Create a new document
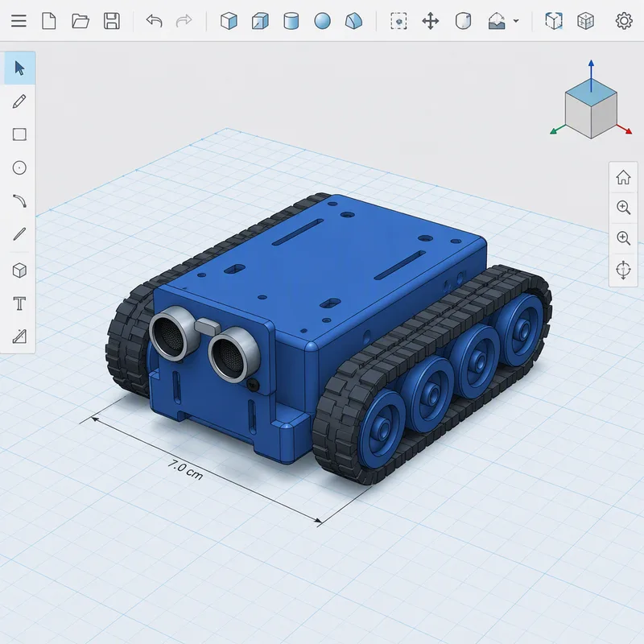Viewport: 644px width, 644px height. tap(49, 21)
